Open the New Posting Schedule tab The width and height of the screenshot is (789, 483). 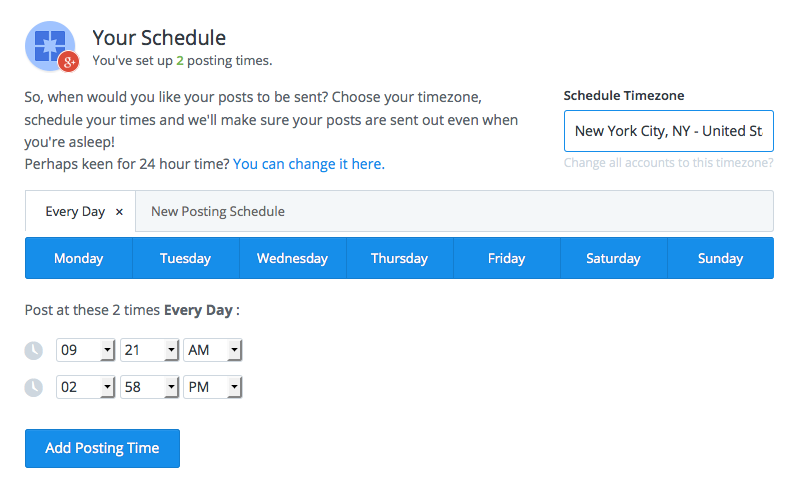coord(218,211)
